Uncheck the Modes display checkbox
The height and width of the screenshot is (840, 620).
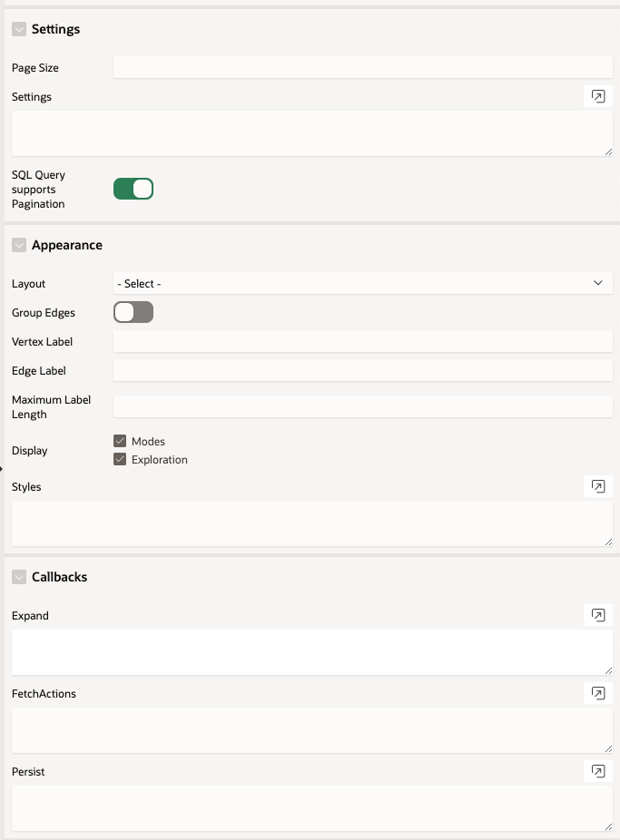(x=120, y=441)
